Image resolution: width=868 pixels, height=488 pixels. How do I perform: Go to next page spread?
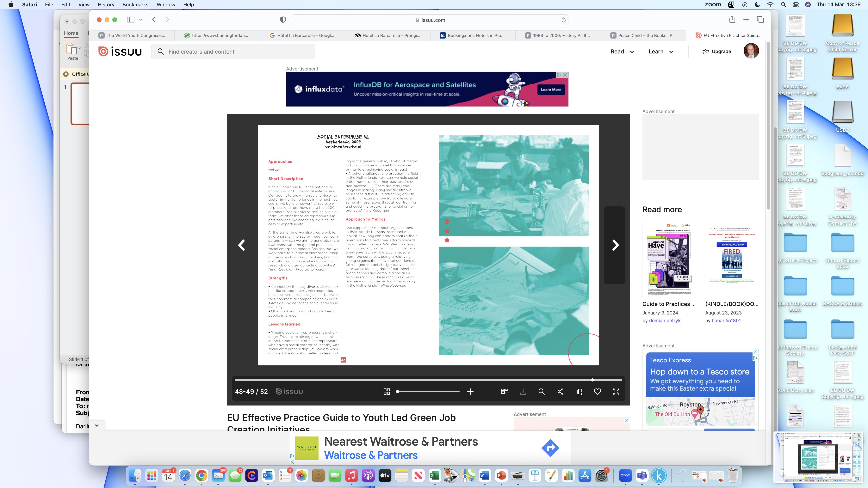(x=615, y=245)
